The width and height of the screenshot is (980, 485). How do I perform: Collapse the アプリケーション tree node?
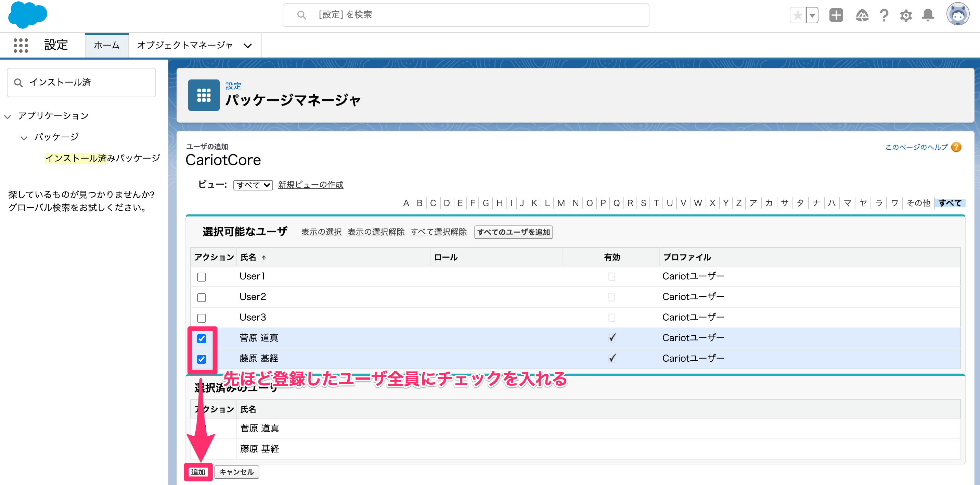(7, 116)
